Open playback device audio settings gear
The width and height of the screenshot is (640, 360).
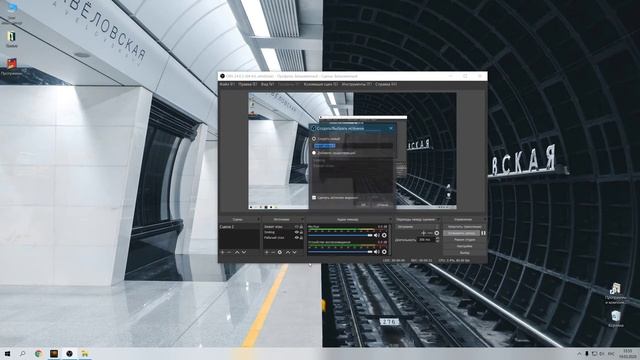coord(384,252)
